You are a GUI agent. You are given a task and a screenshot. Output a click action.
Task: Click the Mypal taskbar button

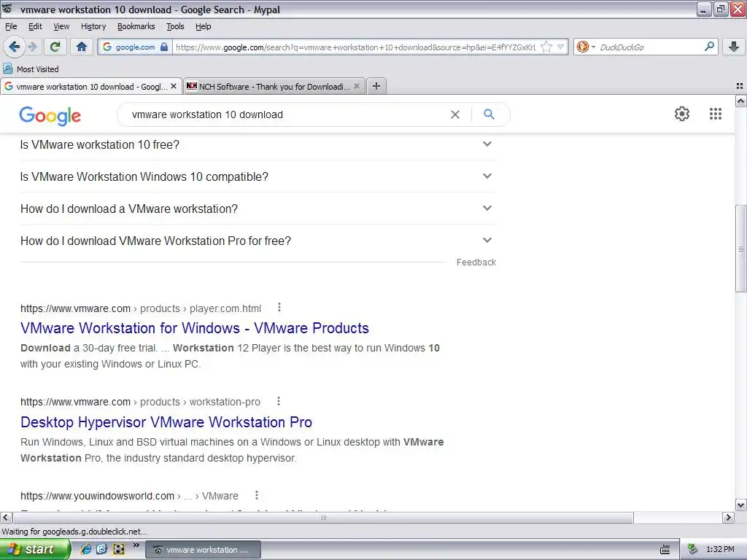point(203,550)
